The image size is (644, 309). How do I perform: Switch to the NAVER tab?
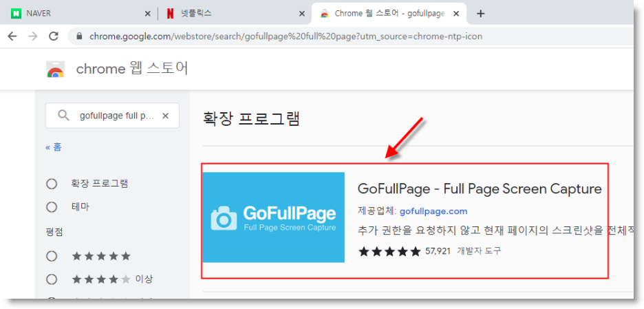[x=80, y=14]
